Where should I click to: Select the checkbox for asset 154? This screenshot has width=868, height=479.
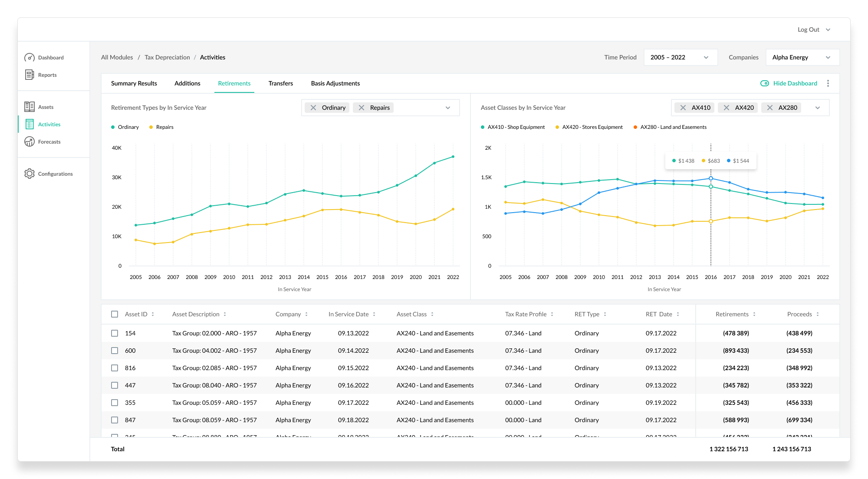[x=115, y=333]
